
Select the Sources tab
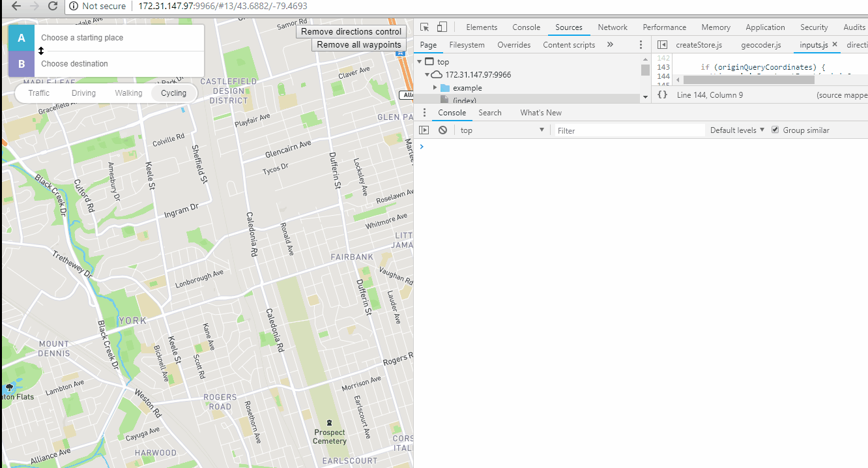[568, 27]
